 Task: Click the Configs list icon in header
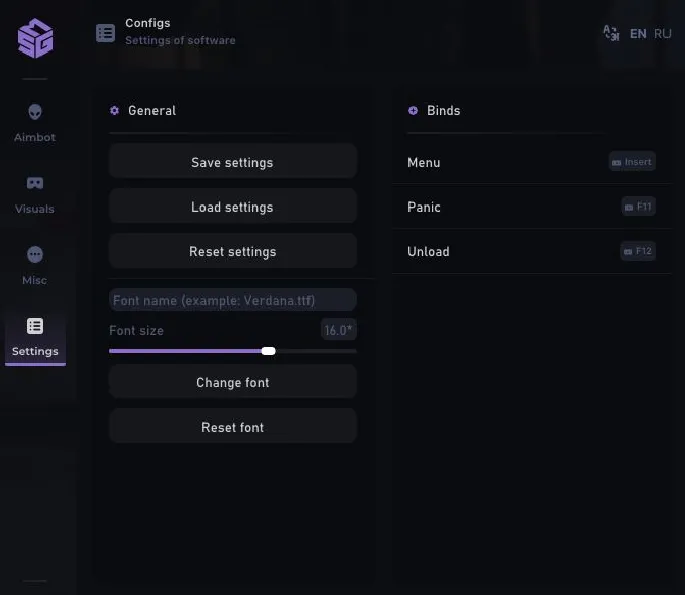click(x=105, y=33)
